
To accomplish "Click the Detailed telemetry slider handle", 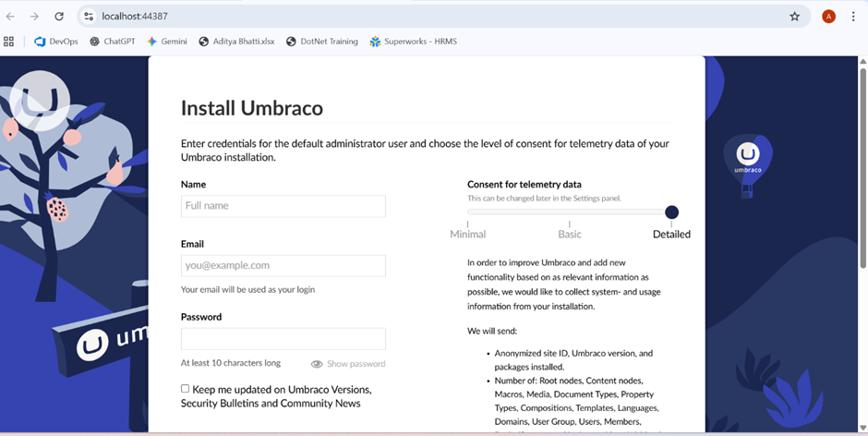I will click(671, 212).
